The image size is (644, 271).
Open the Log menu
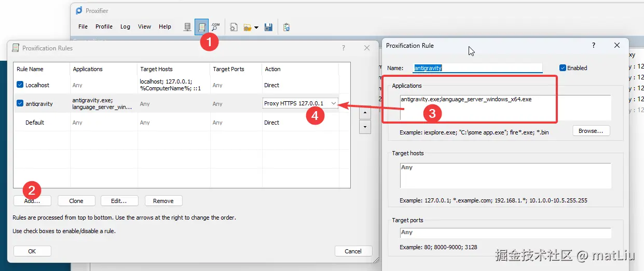125,26
